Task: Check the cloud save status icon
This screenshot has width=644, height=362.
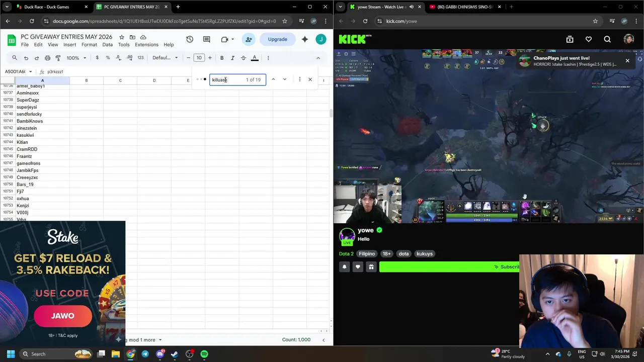Action: (x=143, y=37)
